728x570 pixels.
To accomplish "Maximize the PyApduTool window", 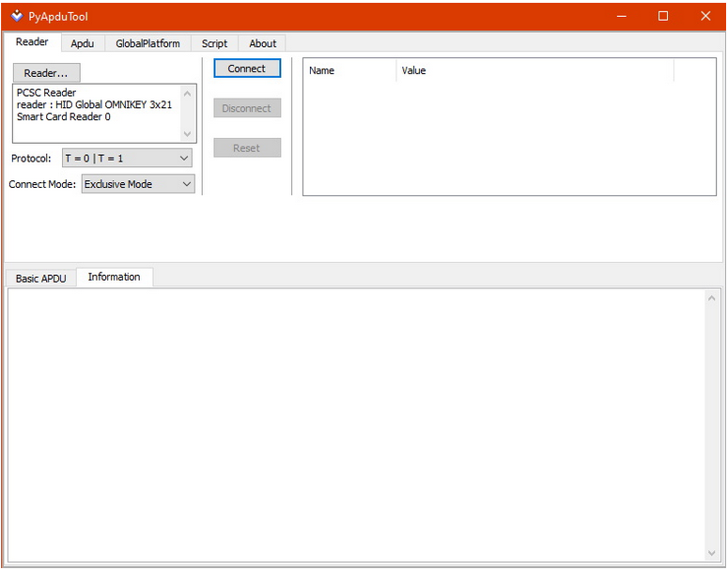I will click(x=663, y=16).
